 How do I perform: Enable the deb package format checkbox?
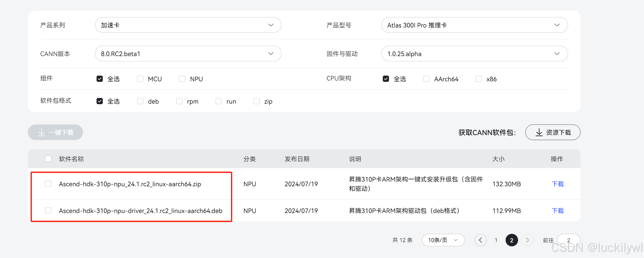click(140, 101)
